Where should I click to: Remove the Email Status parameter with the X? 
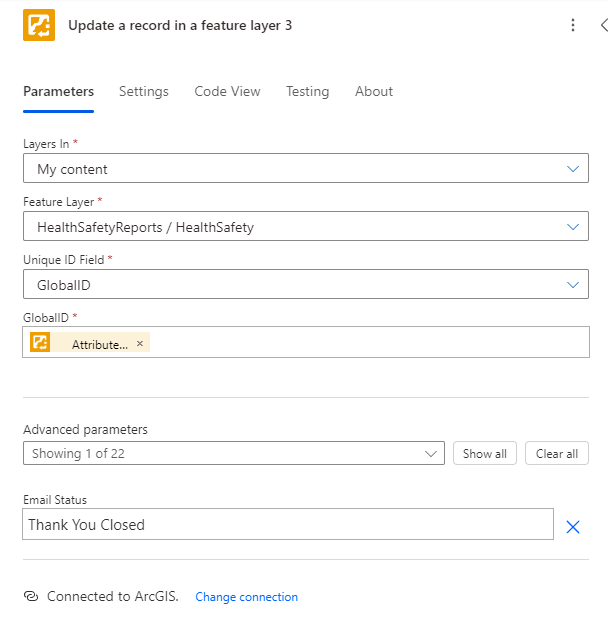573,526
